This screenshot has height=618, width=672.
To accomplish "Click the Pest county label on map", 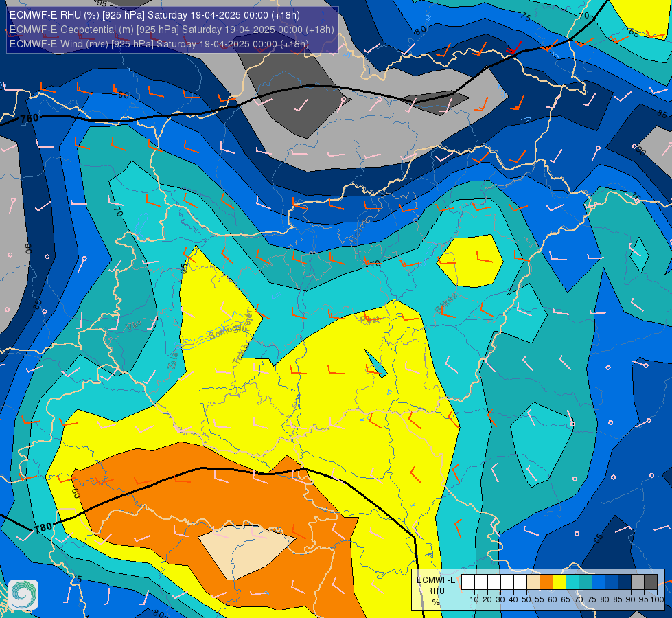I will tap(370, 319).
